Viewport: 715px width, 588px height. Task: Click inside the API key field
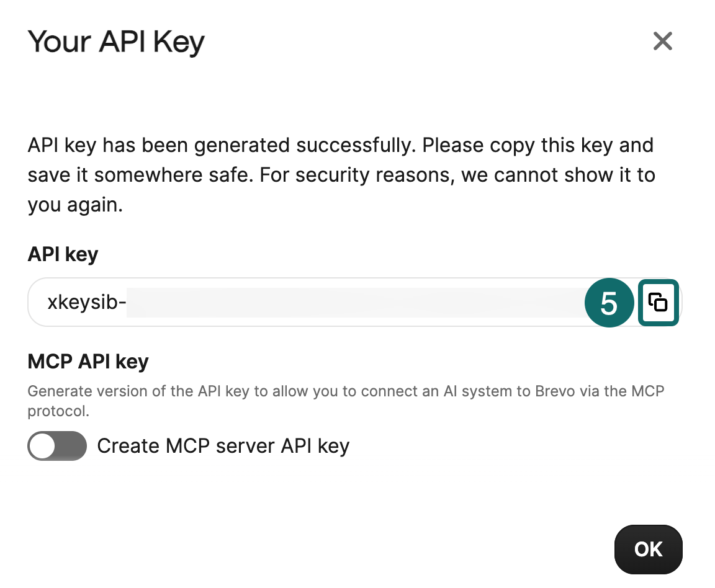[310, 303]
